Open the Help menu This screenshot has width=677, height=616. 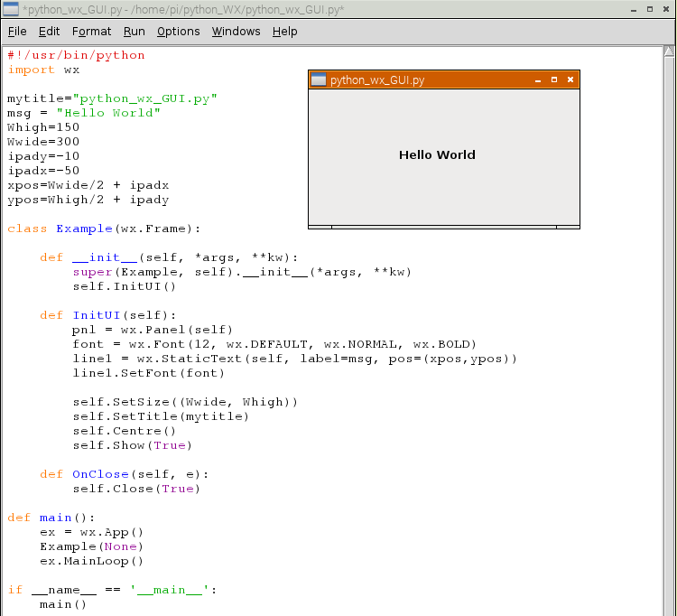click(x=284, y=31)
